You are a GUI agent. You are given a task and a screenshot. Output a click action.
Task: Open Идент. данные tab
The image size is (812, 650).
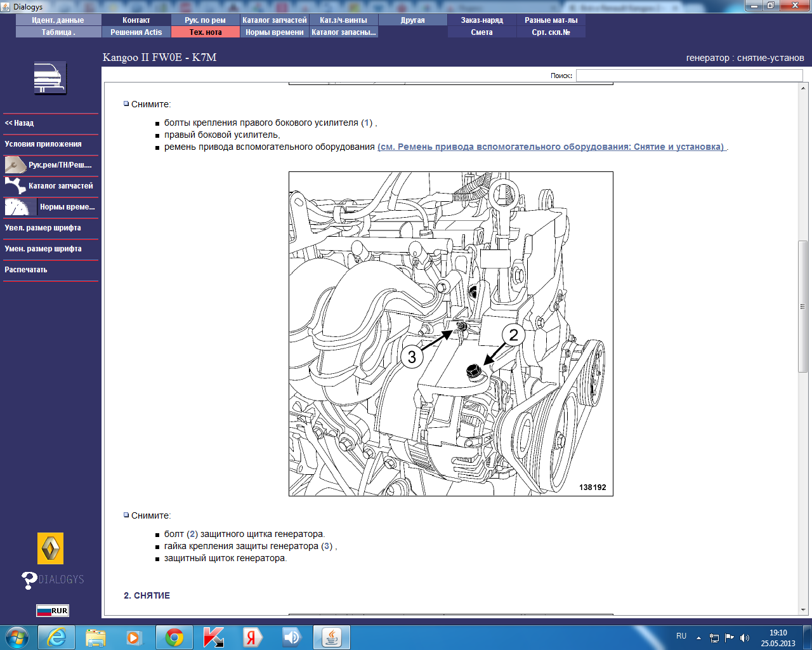pyautogui.click(x=58, y=20)
